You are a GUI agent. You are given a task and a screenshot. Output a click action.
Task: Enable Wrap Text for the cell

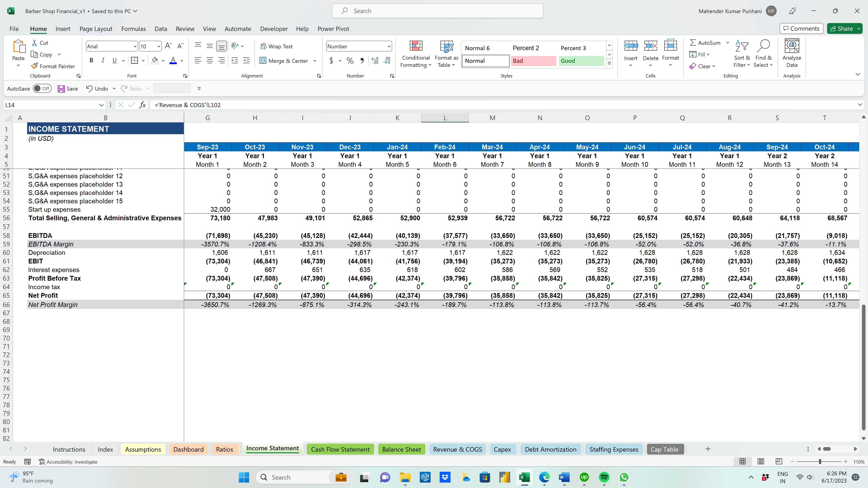pyautogui.click(x=277, y=46)
